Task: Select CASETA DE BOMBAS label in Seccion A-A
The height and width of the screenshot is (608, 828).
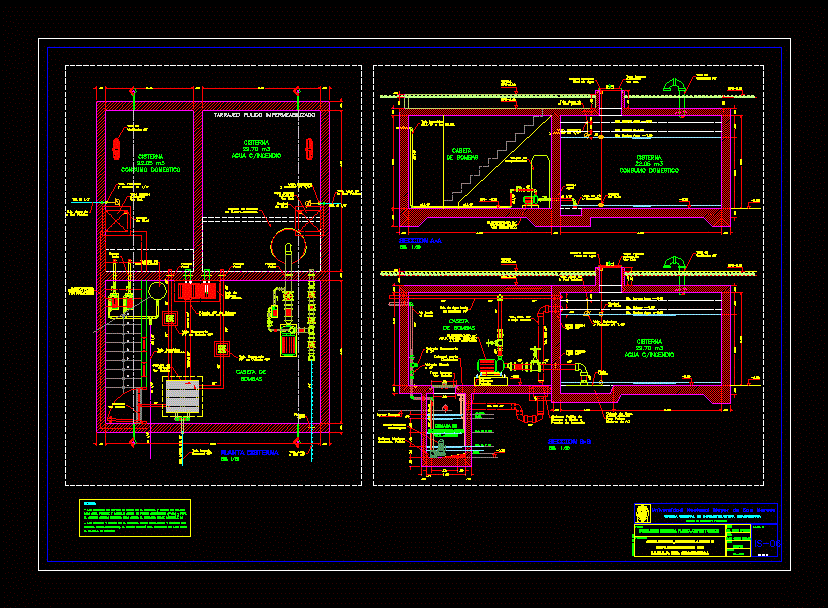Action: click(x=462, y=154)
